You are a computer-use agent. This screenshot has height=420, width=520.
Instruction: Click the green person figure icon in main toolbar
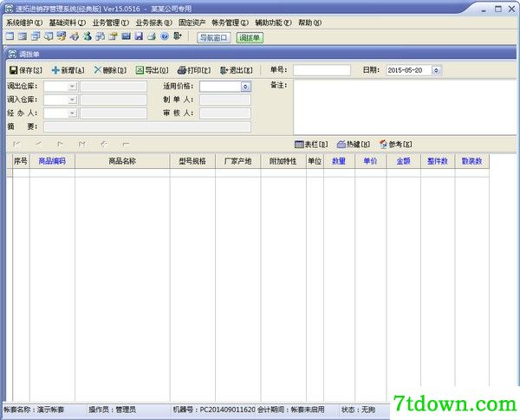pyautogui.click(x=88, y=36)
